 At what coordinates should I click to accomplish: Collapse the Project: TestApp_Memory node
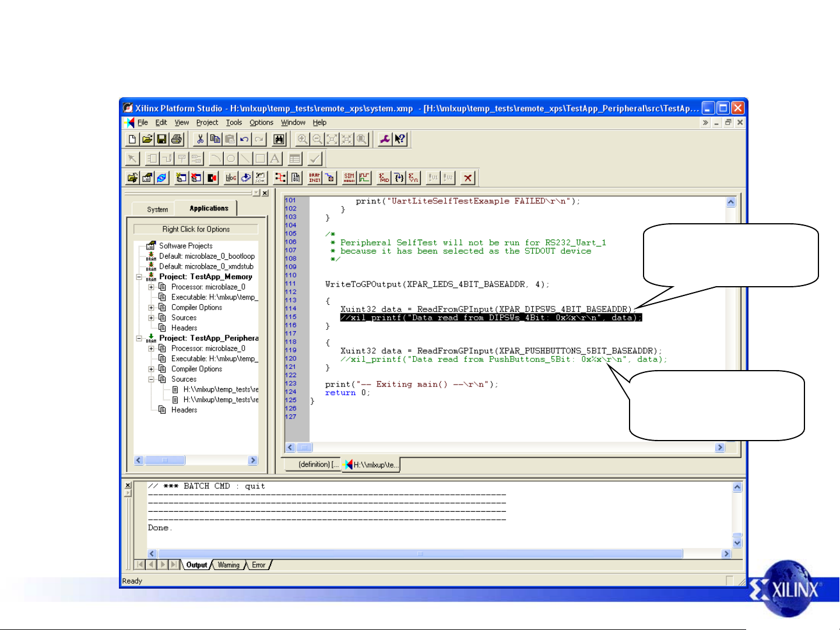139,277
